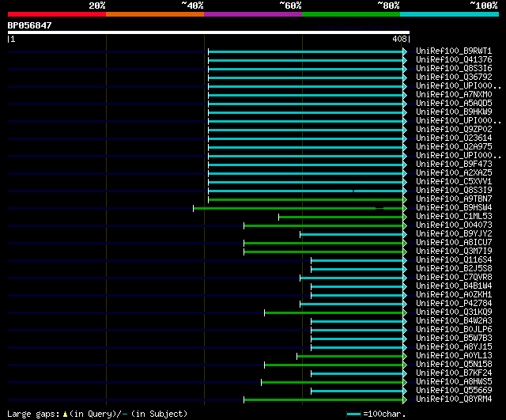The width and height of the screenshot is (506, 420).
Task: Open the UniRef100_A0ZKH1 hit label
Action: (454, 295)
